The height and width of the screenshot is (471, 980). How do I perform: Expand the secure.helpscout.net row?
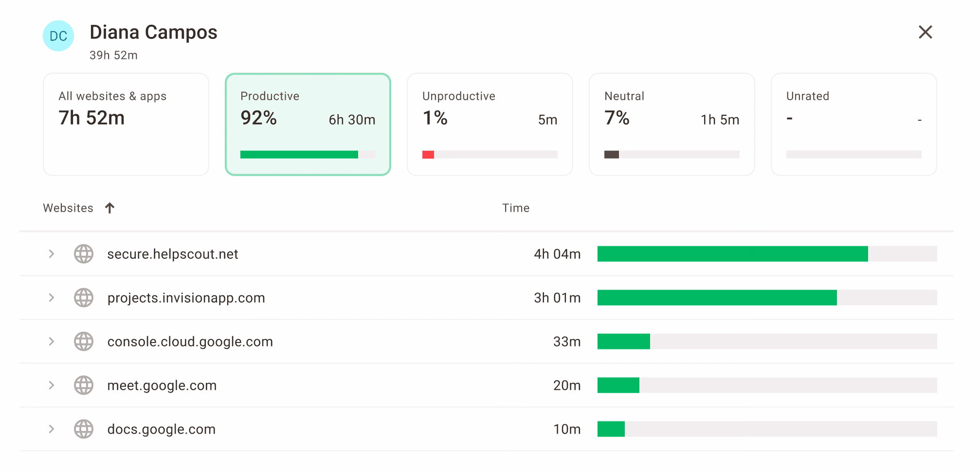pyautogui.click(x=51, y=254)
